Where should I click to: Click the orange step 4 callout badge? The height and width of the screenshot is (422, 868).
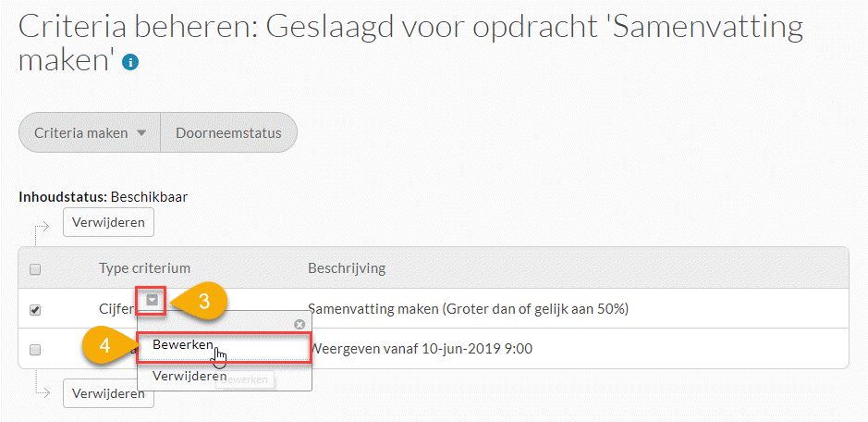pos(104,349)
